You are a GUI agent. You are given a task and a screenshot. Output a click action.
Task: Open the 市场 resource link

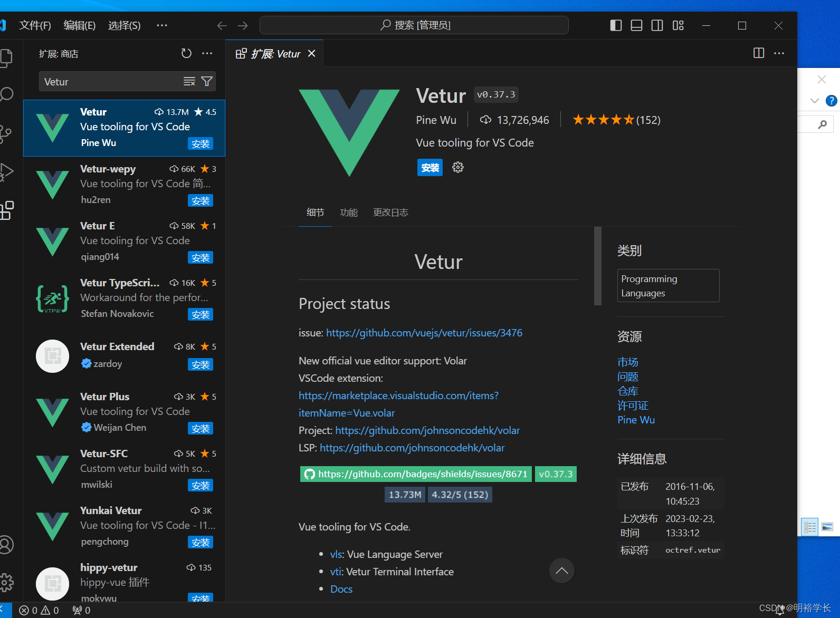tap(628, 362)
